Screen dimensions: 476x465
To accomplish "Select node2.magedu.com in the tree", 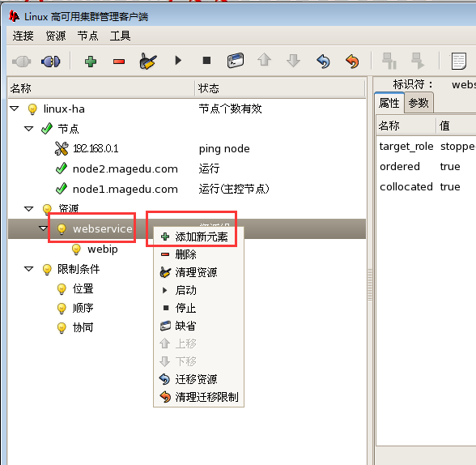I will tap(125, 169).
